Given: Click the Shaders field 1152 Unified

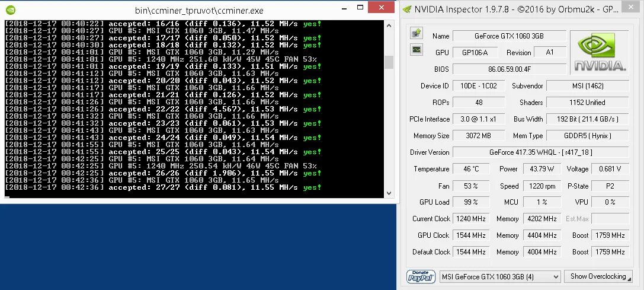Looking at the screenshot, I should click(x=587, y=103).
